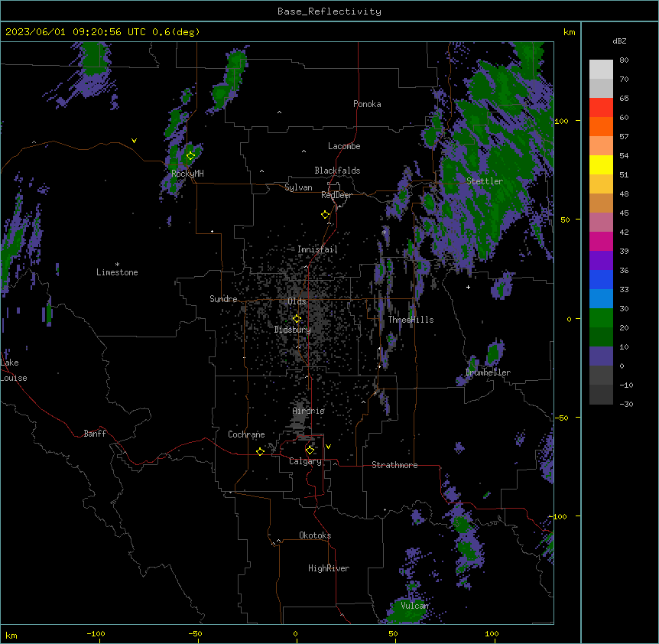This screenshot has width=659, height=644.
Task: Click the ThreeHills label
Action: point(411,320)
